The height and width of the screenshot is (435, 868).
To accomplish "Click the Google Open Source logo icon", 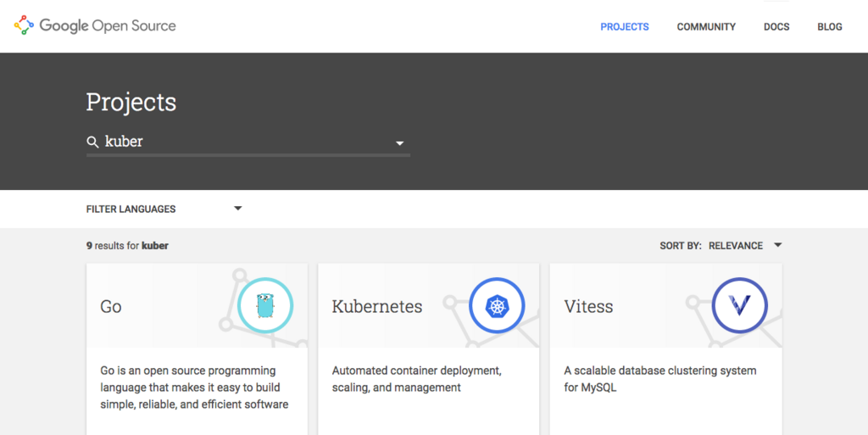I will [x=24, y=25].
